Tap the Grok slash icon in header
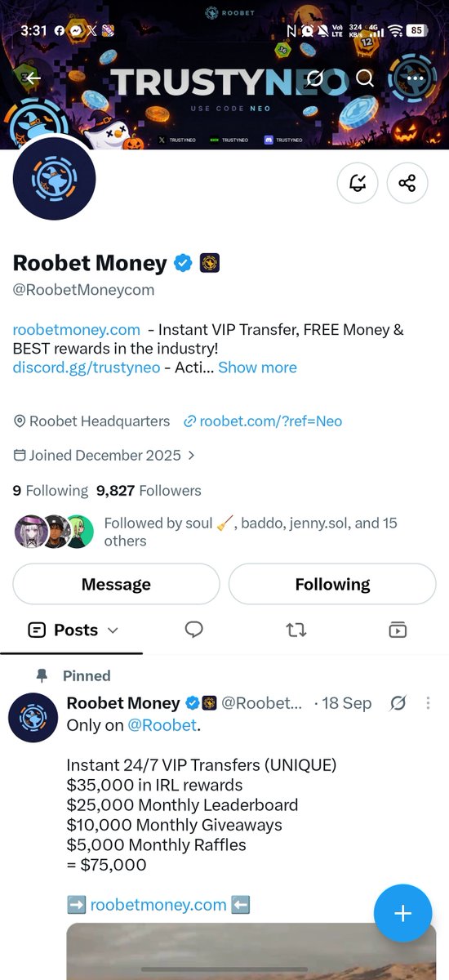 tap(315, 78)
